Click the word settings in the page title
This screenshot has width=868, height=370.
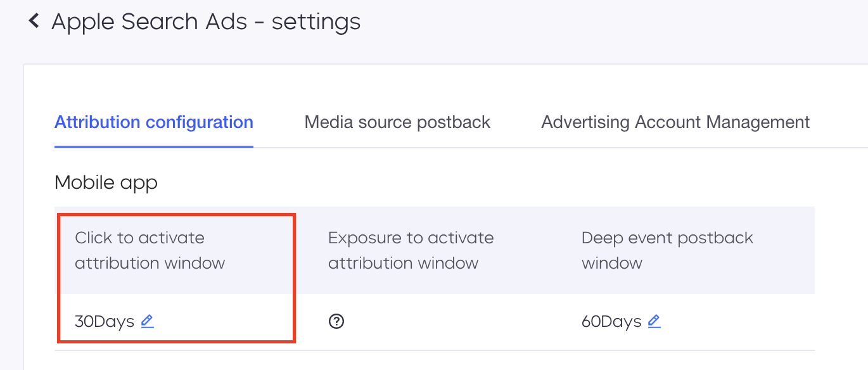(316, 22)
